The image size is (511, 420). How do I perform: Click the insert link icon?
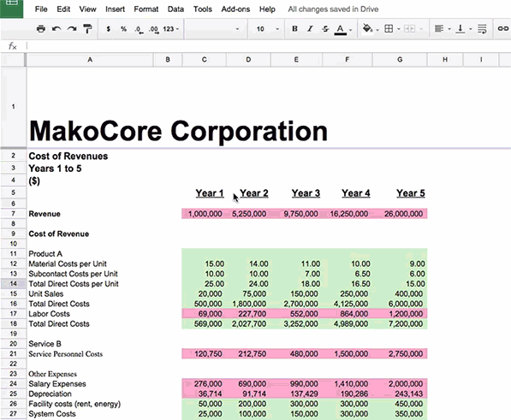pyautogui.click(x=502, y=28)
